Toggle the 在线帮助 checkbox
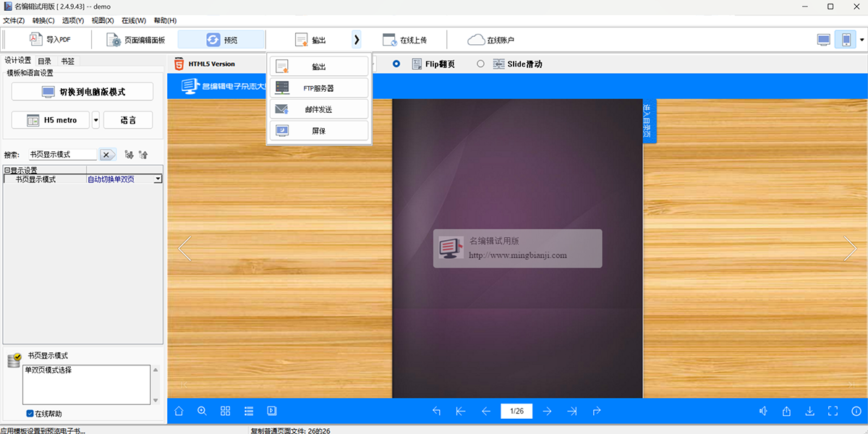Screen dimensions: 868x434 pyautogui.click(x=30, y=414)
